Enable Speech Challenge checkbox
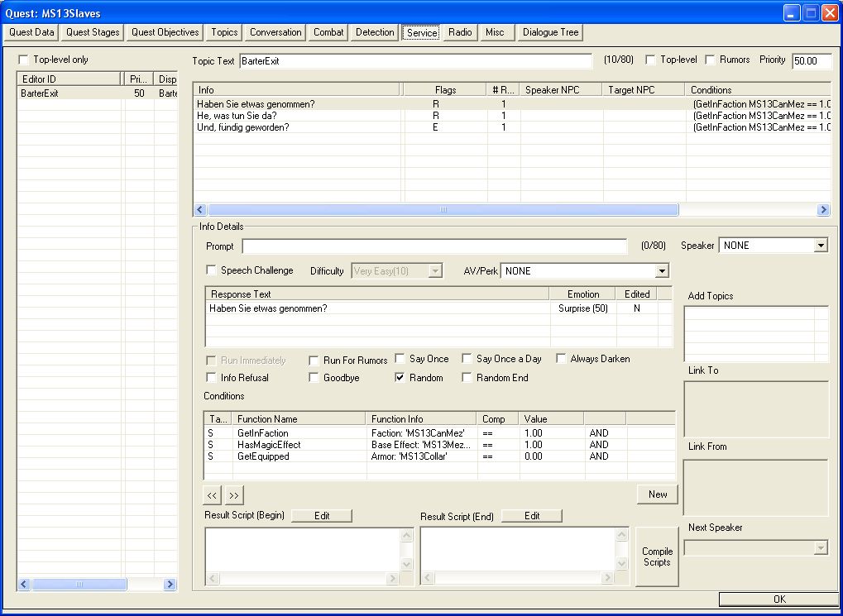This screenshot has width=843, height=616. click(x=211, y=270)
